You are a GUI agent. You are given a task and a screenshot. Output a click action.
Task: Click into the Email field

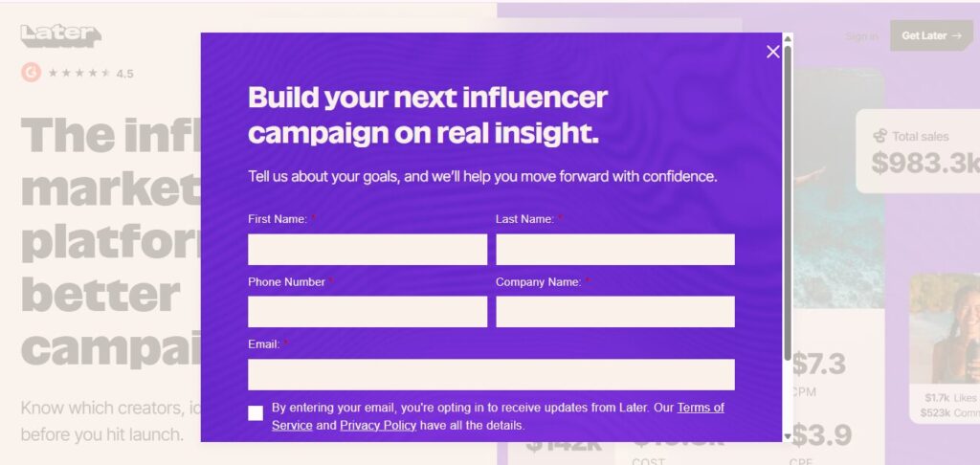click(x=491, y=374)
